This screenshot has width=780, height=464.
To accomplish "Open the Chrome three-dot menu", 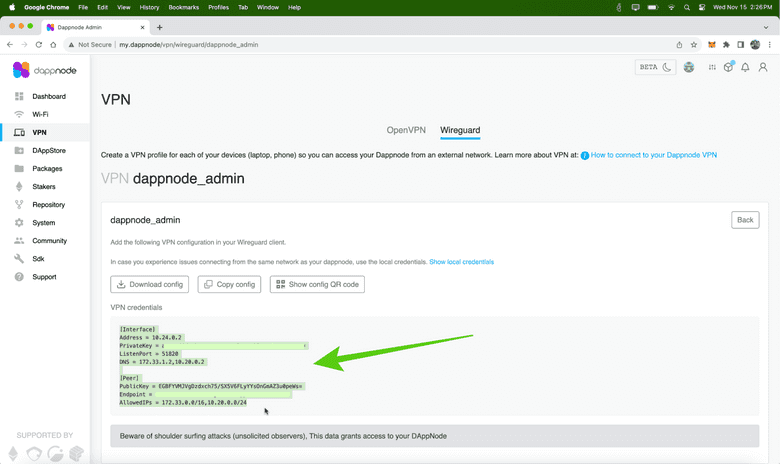I will [x=769, y=45].
